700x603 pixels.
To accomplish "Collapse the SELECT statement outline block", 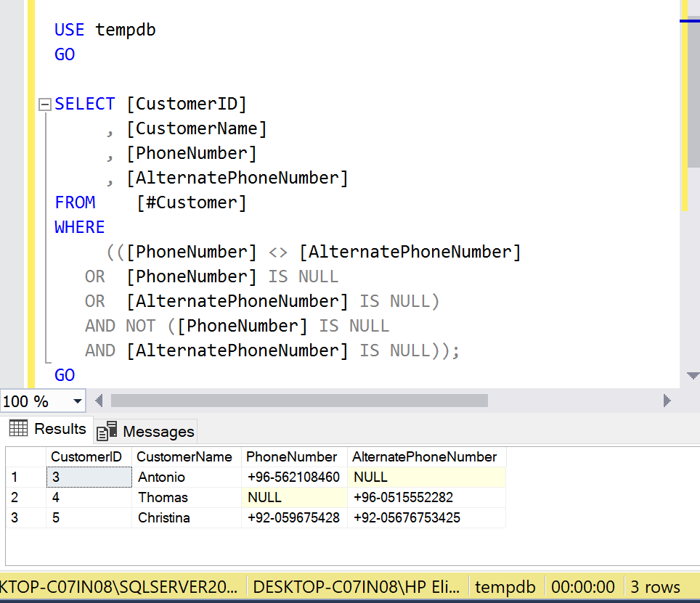I will [x=45, y=104].
